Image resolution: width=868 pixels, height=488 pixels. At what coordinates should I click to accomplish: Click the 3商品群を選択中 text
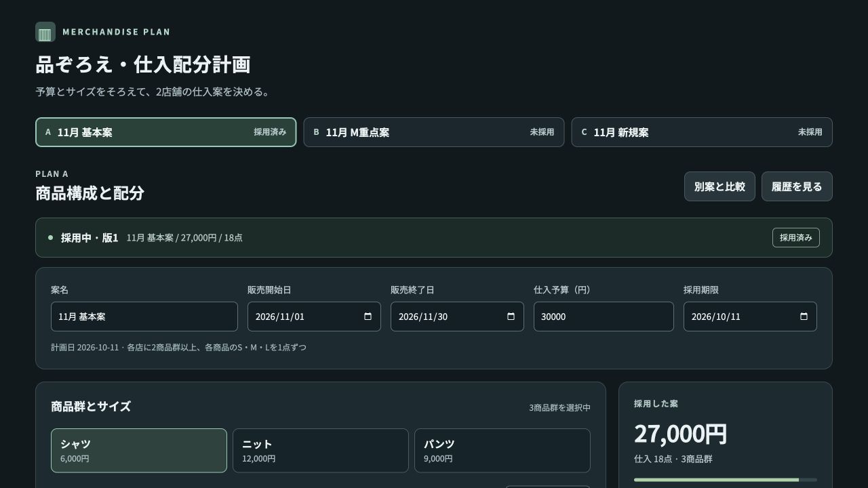[x=559, y=408]
